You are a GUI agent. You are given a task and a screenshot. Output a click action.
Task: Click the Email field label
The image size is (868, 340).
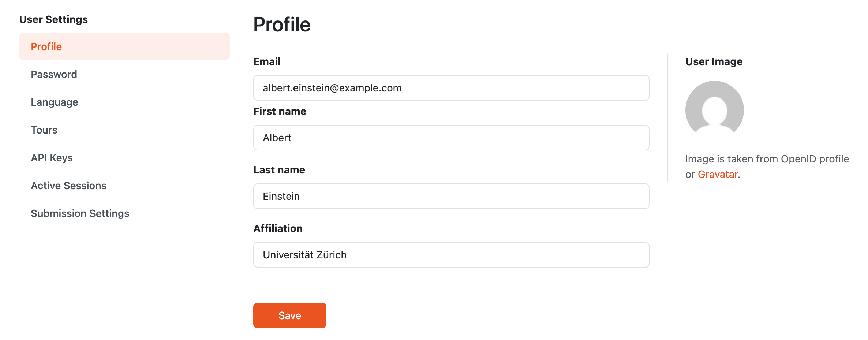coord(267,61)
